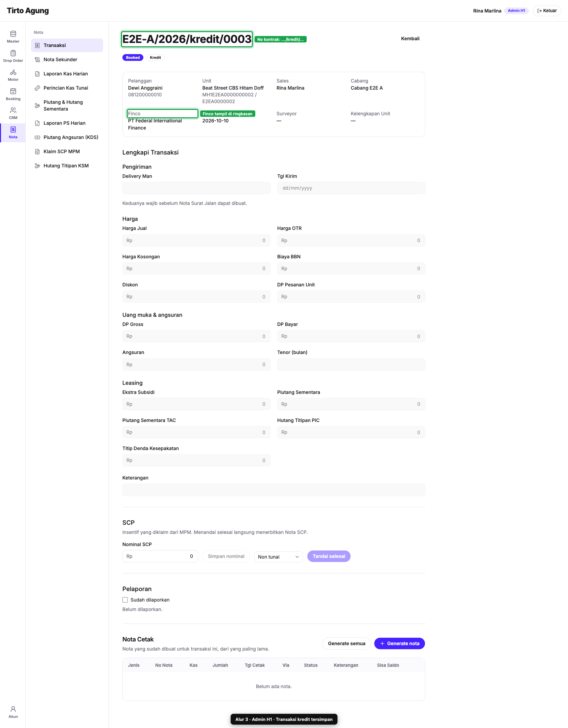Select the Nota sidebar icon
568x728 pixels.
coord(13,130)
